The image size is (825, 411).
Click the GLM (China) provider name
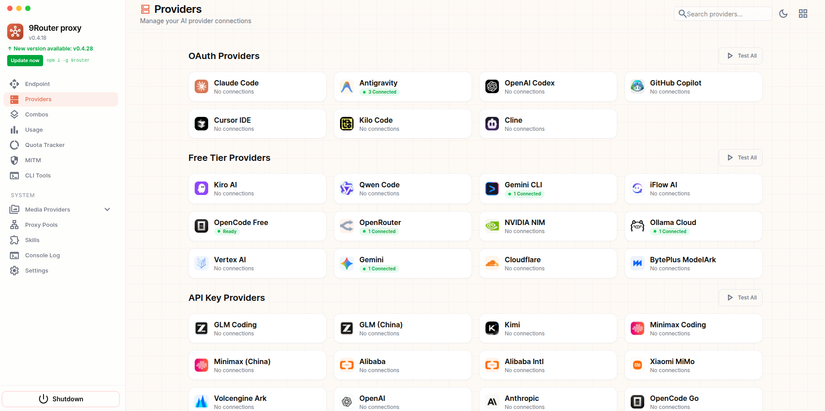pyautogui.click(x=381, y=325)
